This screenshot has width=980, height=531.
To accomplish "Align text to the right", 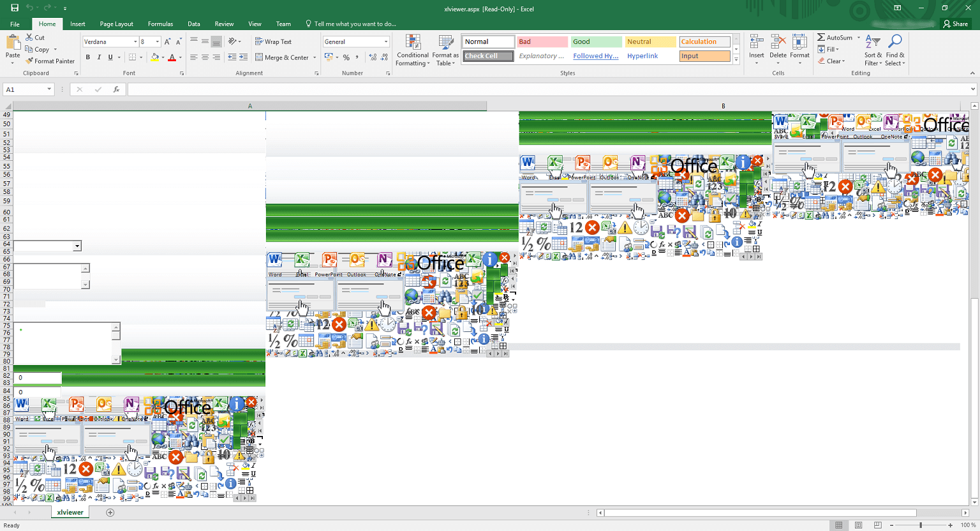I will (216, 57).
